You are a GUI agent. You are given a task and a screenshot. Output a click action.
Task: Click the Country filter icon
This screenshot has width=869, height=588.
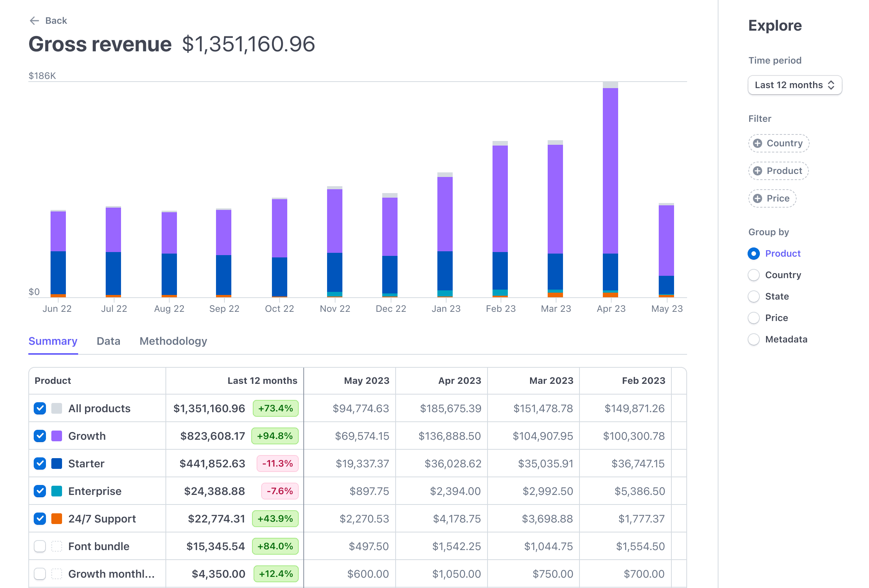click(758, 143)
